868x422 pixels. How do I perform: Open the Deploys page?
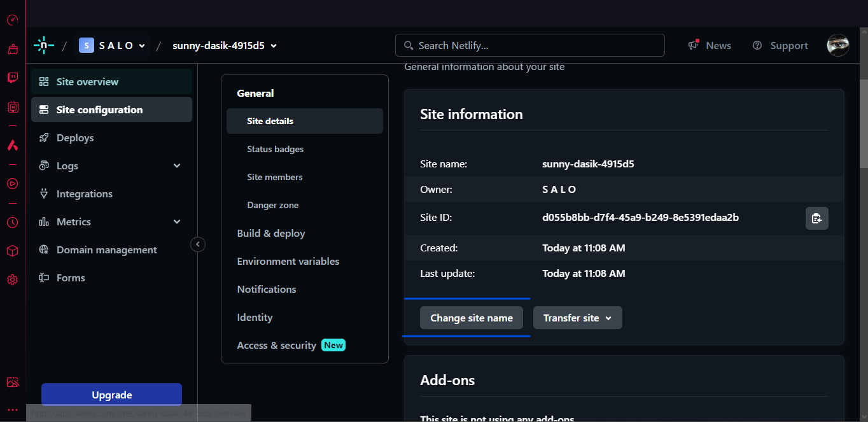111,137
